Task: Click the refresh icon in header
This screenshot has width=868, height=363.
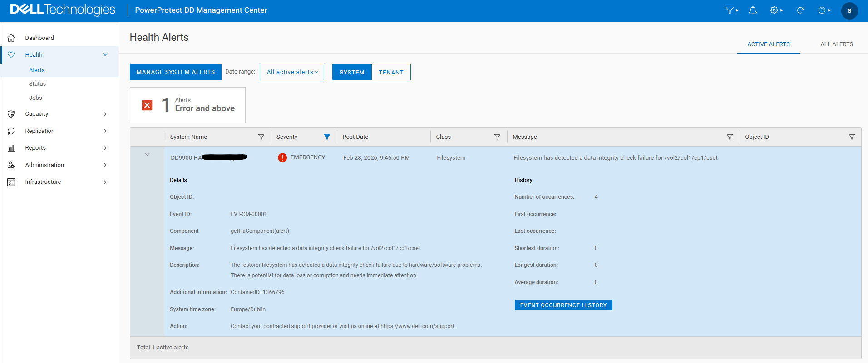Action: point(800,10)
